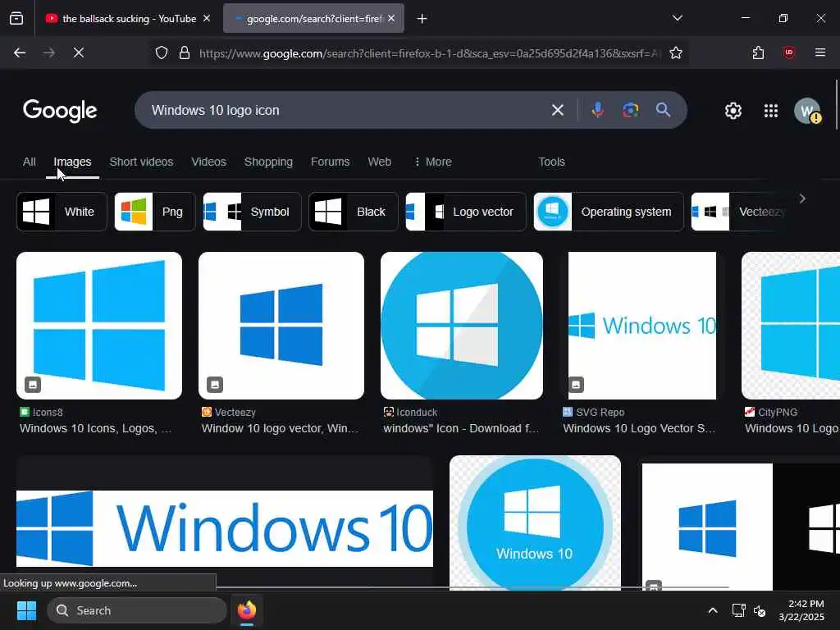
Task: Filter images by the Black chip
Action: click(353, 212)
